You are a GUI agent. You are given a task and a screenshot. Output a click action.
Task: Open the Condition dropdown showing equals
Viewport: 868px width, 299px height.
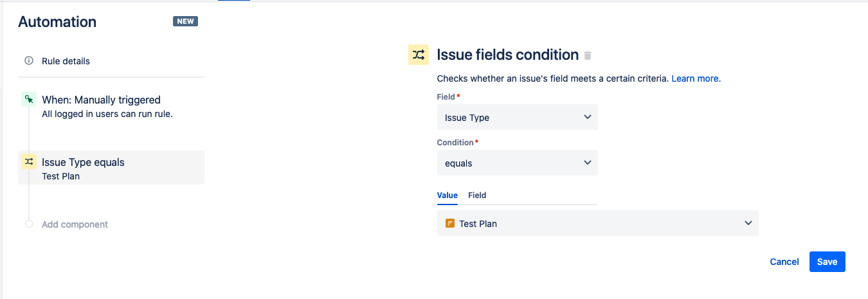(518, 163)
